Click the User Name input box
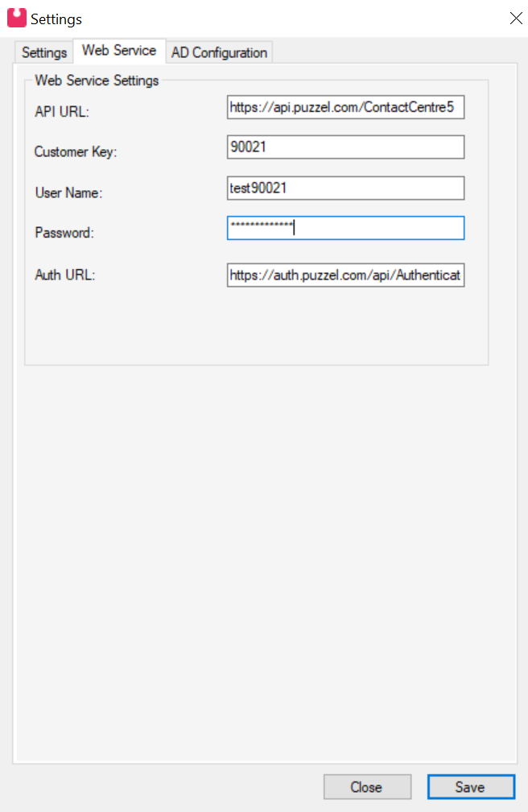The height and width of the screenshot is (812, 528). click(345, 188)
